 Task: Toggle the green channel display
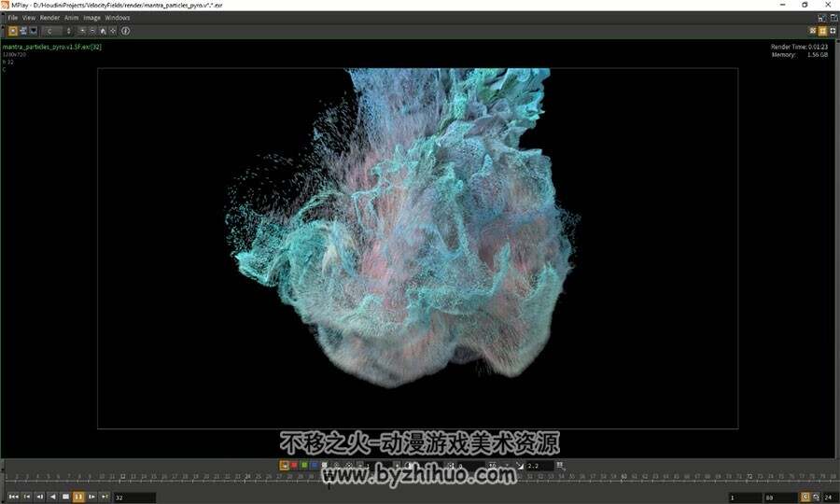click(x=304, y=466)
